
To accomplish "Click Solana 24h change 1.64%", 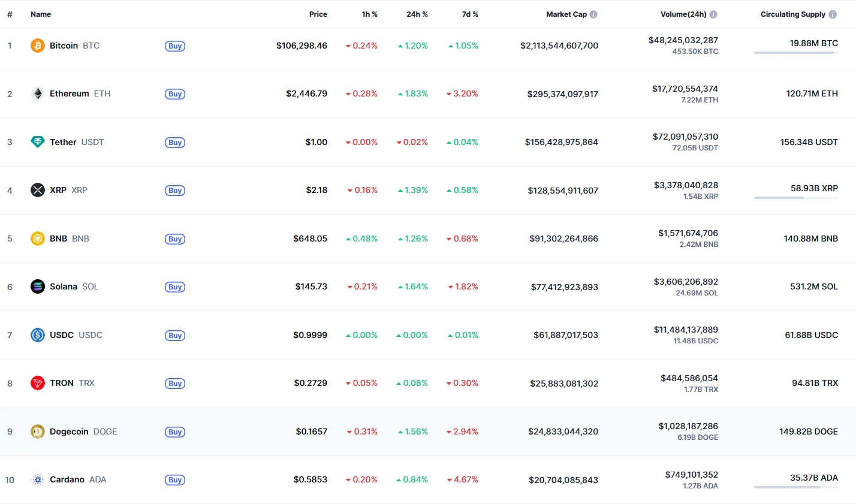I will 412,286.
